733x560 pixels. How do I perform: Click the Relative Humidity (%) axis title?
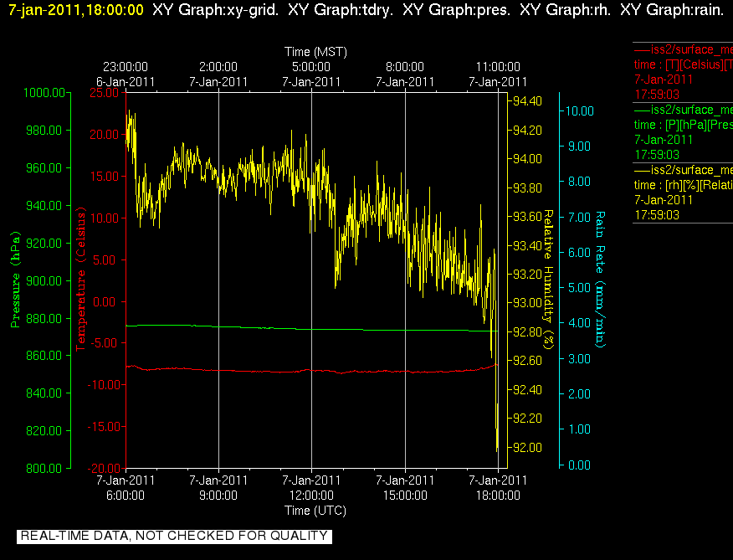[x=548, y=280]
